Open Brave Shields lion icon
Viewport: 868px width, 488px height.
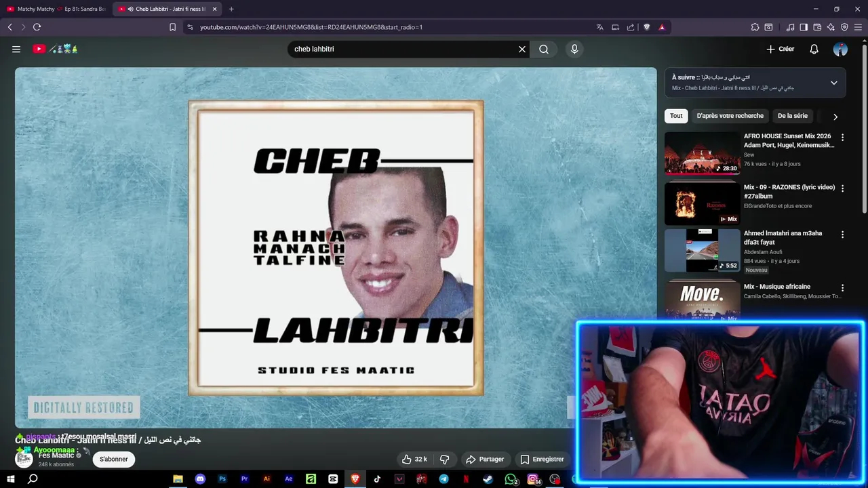tap(646, 27)
